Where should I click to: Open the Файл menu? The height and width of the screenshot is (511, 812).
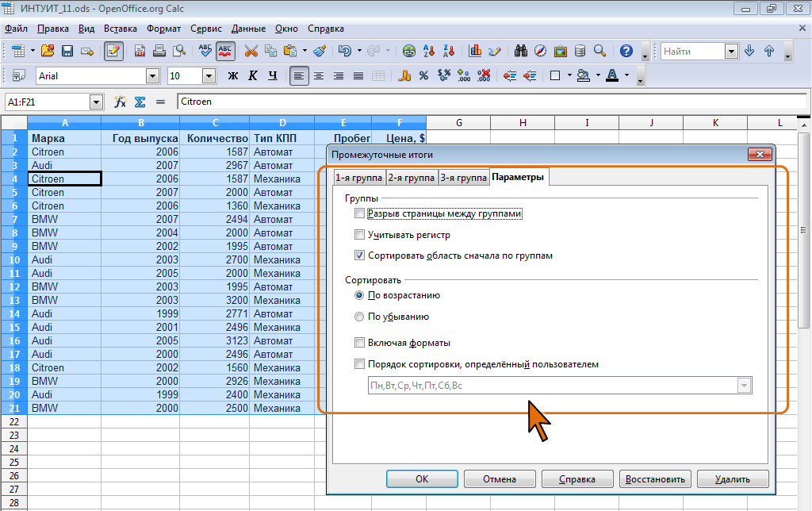coord(16,29)
